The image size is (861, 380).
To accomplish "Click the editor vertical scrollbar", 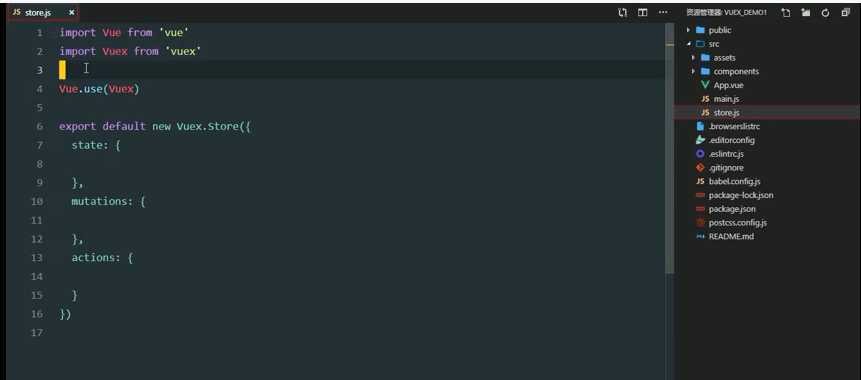I will 669,148.
